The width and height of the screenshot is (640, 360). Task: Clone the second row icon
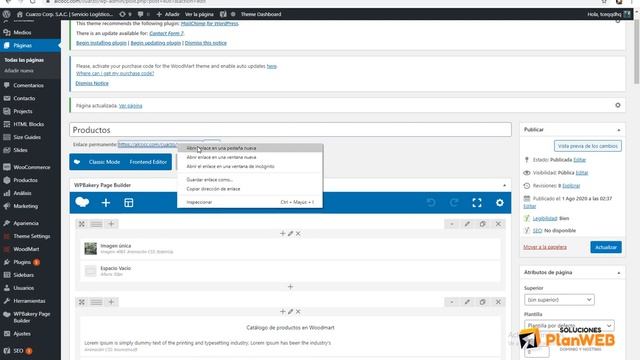point(482,302)
